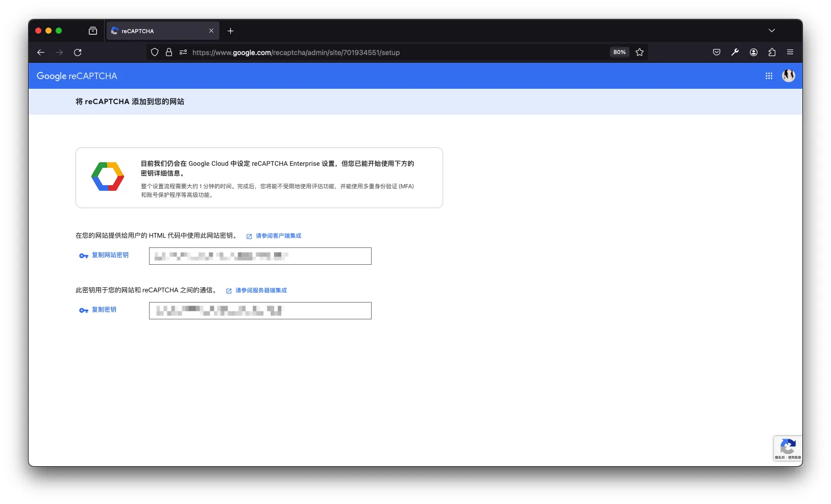Expand the list all tabs chevron

tap(771, 31)
